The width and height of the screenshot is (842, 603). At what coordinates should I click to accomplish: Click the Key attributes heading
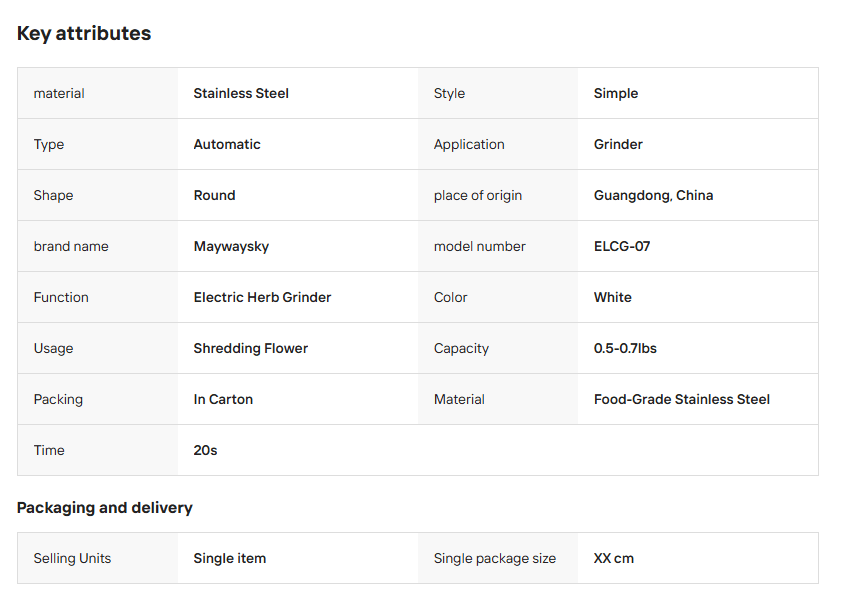click(x=84, y=33)
